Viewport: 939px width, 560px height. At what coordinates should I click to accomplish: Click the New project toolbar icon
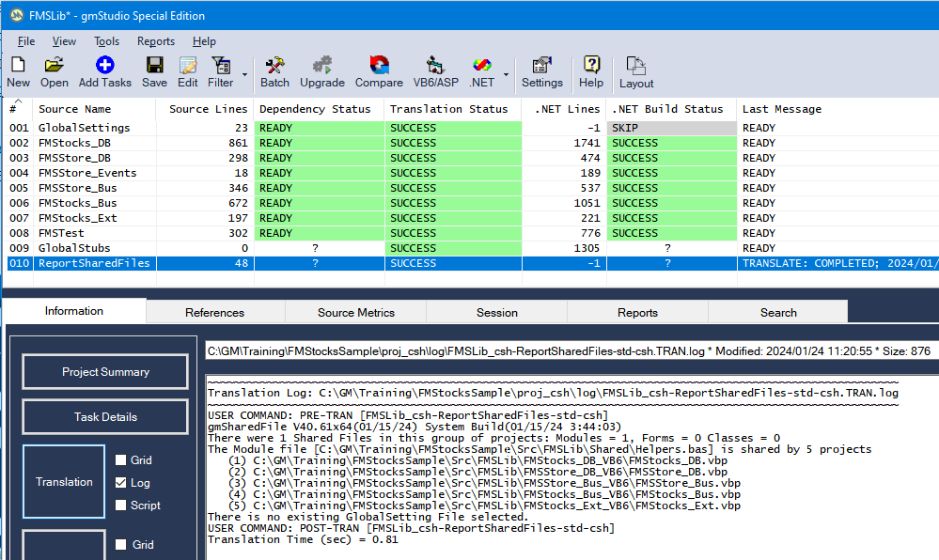pos(18,66)
